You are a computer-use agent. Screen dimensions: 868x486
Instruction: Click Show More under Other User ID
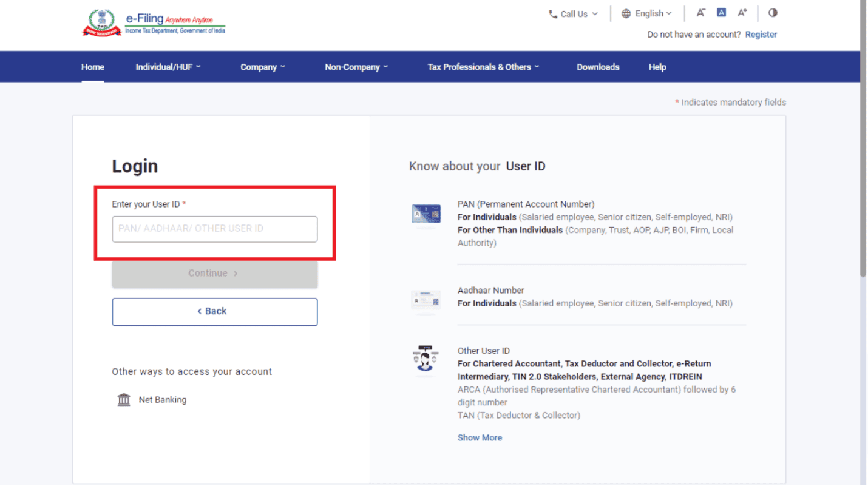(x=480, y=437)
